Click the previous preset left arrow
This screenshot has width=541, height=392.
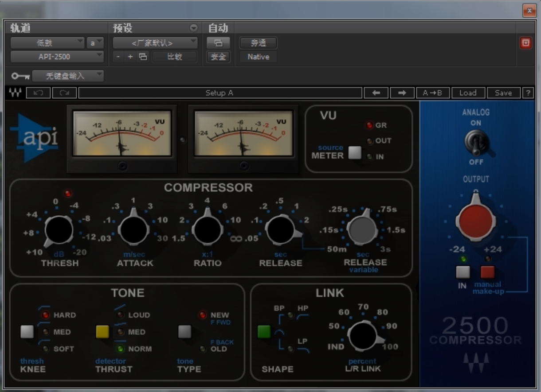point(376,93)
